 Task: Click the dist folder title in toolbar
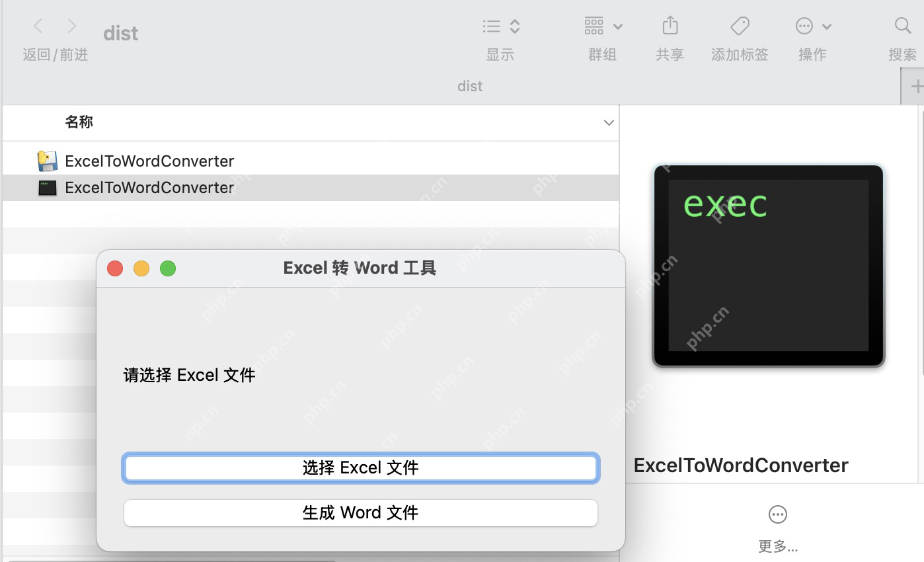[x=121, y=34]
